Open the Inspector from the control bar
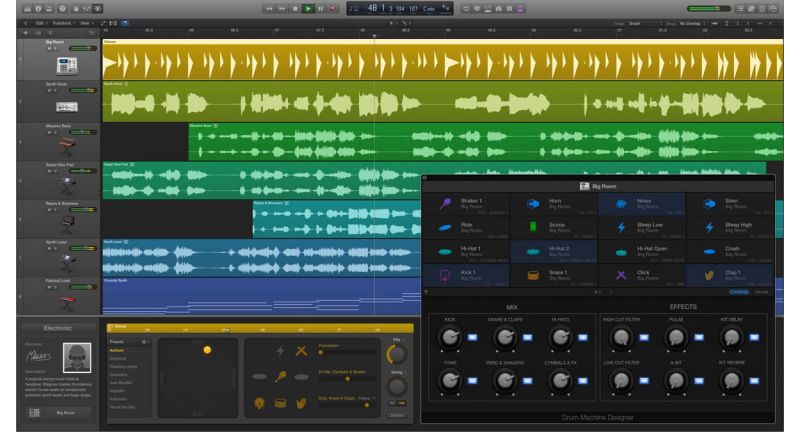The image size is (800, 432). point(38,9)
